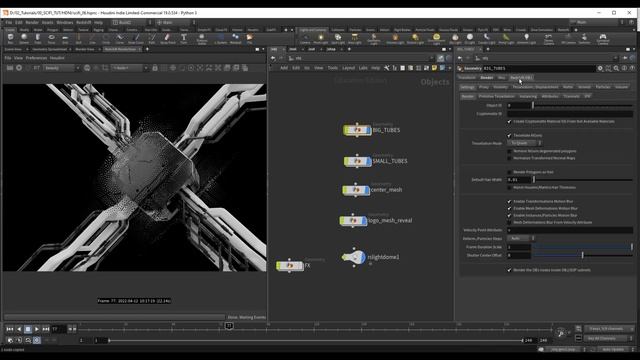Toggle Enable Instances/Particles Motion Blur checkbox
Viewport: 640px width, 360px height.
click(x=509, y=216)
